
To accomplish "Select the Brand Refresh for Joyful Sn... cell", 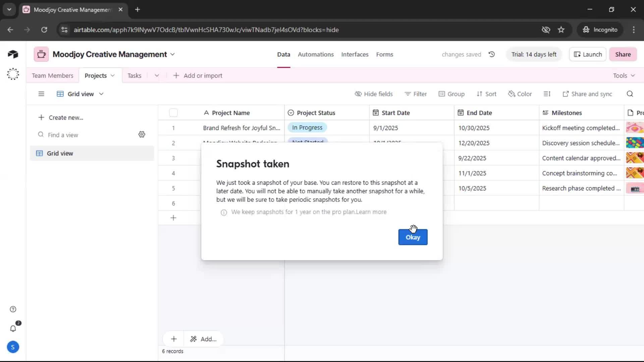I will click(242, 128).
